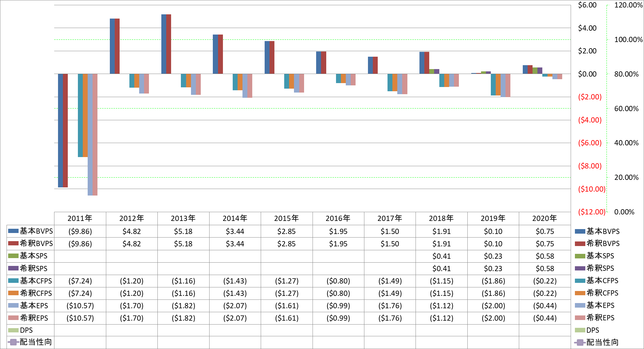
Task: Click the 2017年 基本CFPS value ($1.49)
Action: (x=390, y=281)
